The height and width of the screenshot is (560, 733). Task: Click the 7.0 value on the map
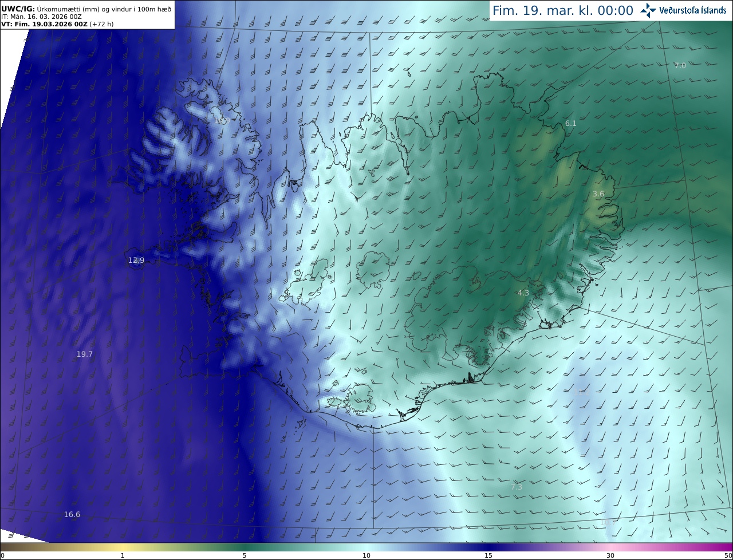pos(680,66)
